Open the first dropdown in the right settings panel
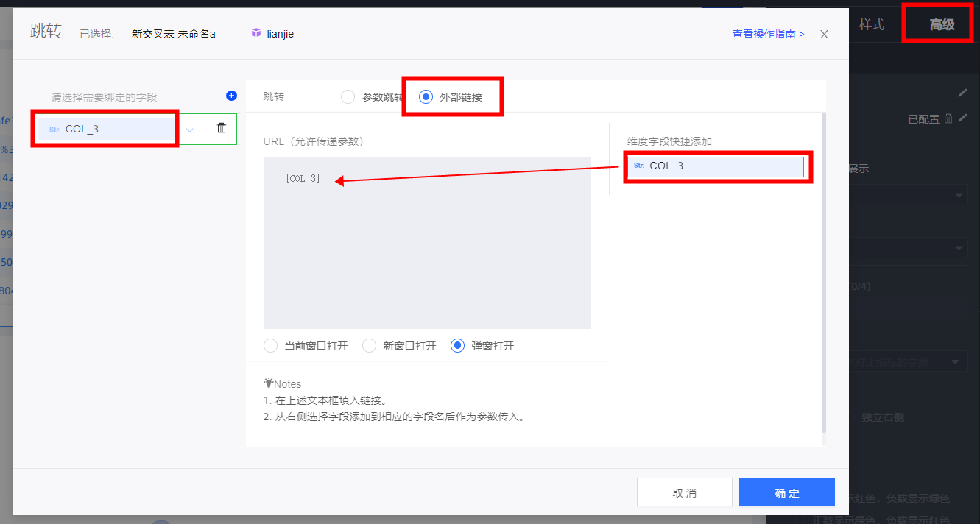This screenshot has height=524, width=980. [x=959, y=195]
